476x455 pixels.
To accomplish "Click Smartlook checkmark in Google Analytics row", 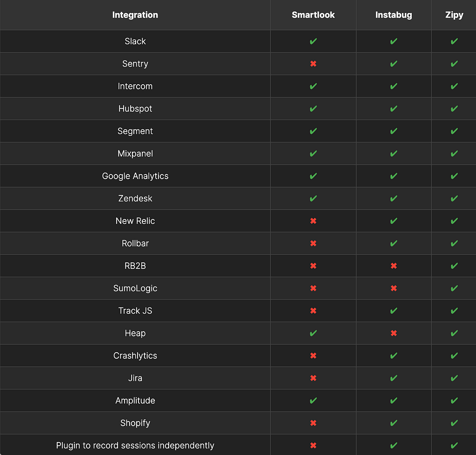I will point(313,176).
